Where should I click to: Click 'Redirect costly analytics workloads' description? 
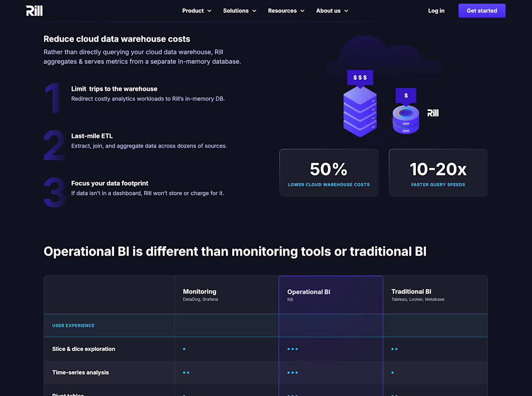click(148, 99)
